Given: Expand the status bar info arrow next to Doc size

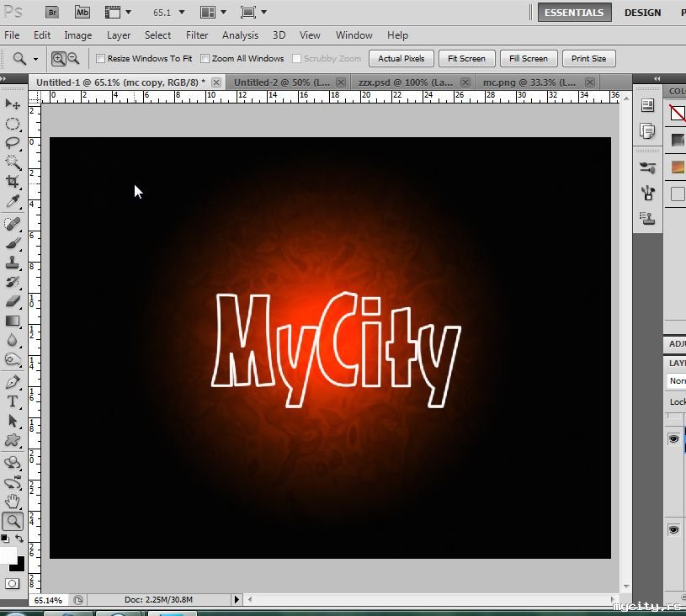Looking at the screenshot, I should (237, 600).
